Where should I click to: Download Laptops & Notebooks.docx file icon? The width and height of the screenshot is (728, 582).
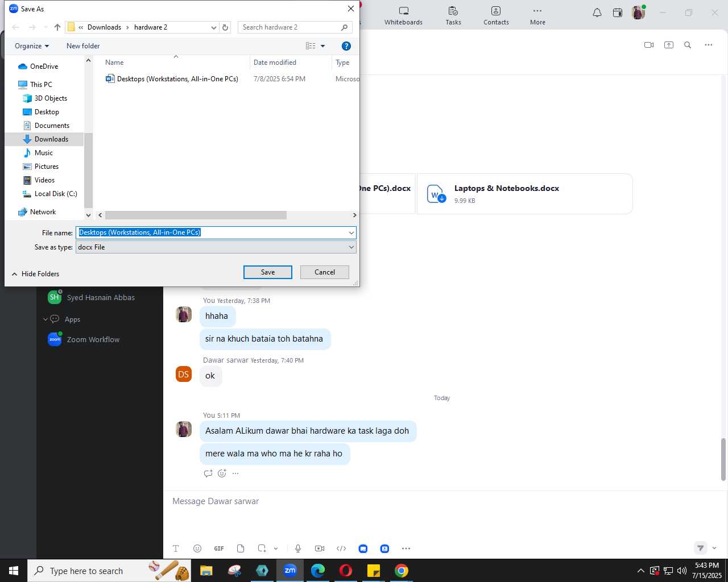436,194
